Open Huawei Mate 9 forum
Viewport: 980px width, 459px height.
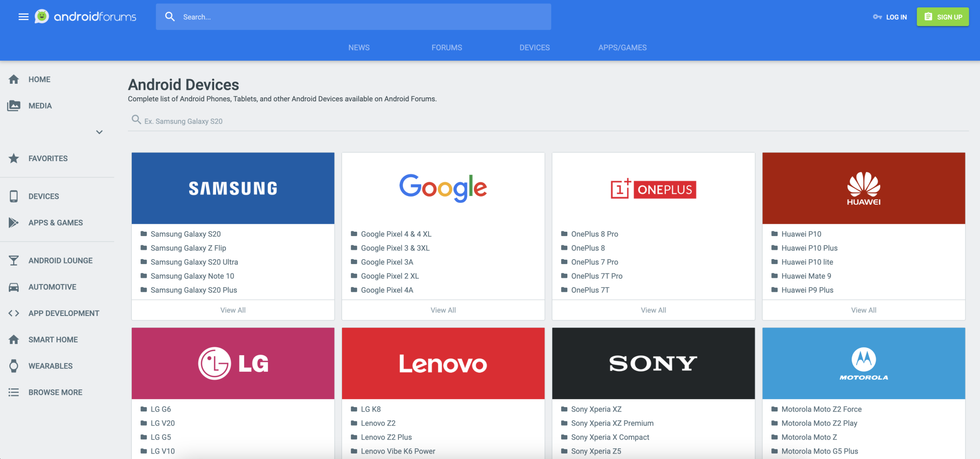pos(806,276)
